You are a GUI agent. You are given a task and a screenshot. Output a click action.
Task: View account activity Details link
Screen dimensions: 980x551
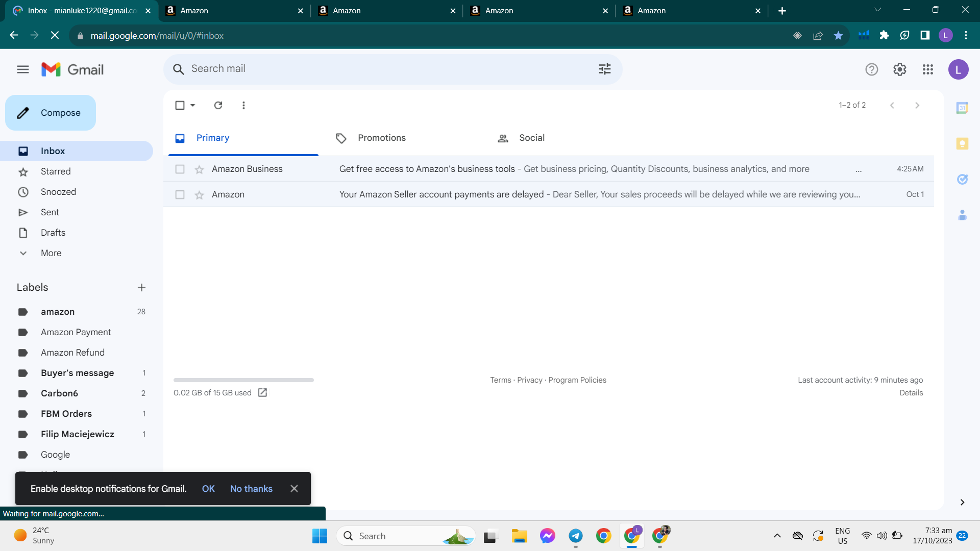[911, 393]
